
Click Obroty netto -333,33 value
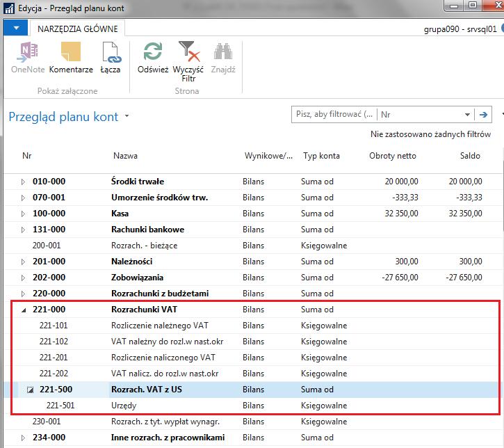pyautogui.click(x=405, y=198)
